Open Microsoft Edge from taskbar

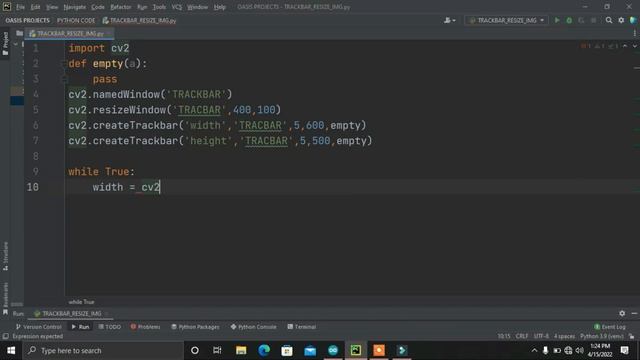click(264, 351)
